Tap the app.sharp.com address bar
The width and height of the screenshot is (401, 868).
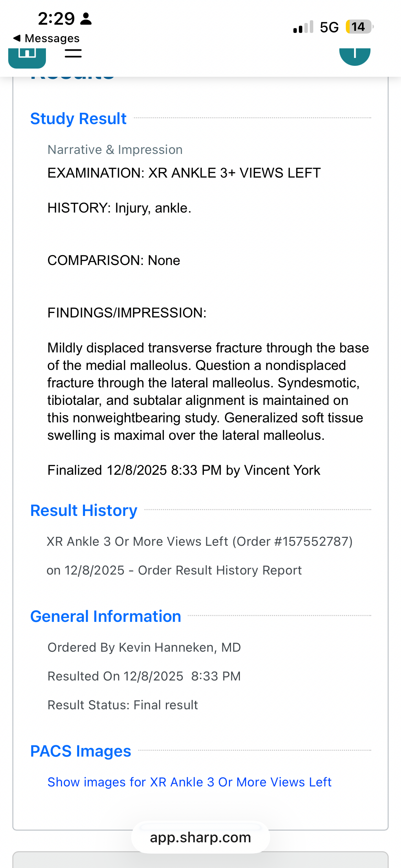click(x=200, y=837)
